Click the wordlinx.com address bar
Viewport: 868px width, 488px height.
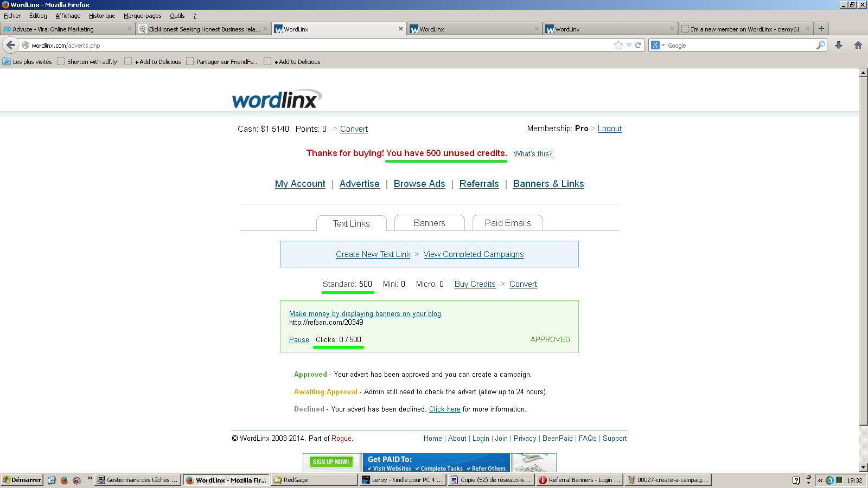(x=320, y=46)
